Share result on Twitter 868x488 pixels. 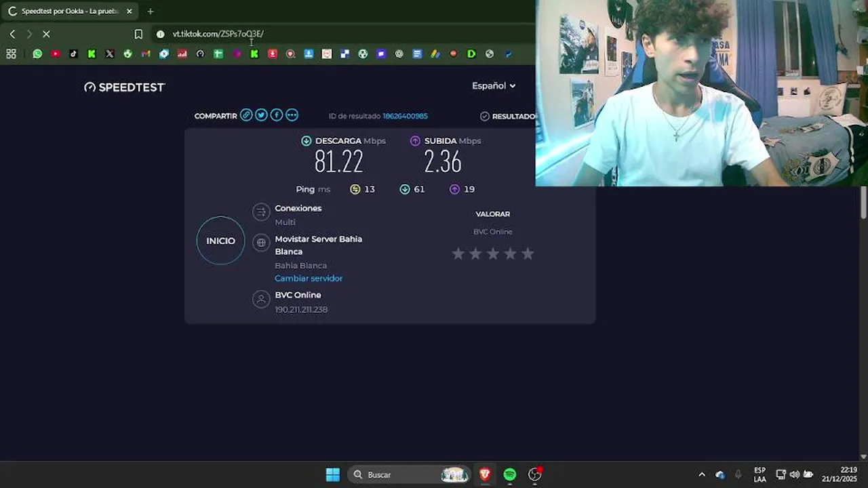(261, 115)
